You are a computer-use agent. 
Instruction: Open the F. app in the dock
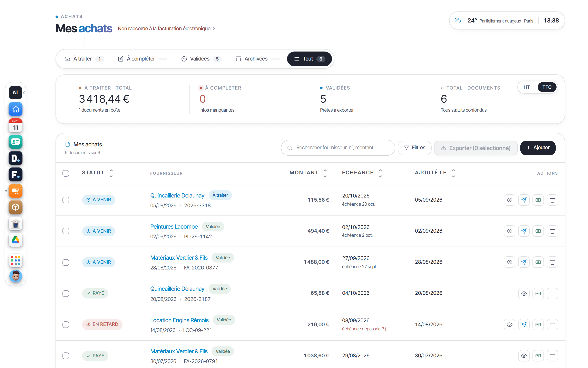coord(16,174)
